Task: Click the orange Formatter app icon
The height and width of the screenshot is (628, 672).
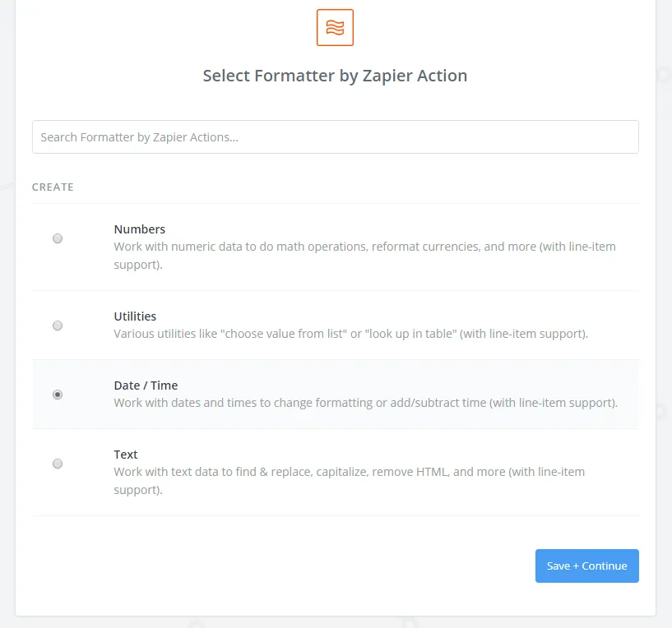Action: [x=335, y=27]
